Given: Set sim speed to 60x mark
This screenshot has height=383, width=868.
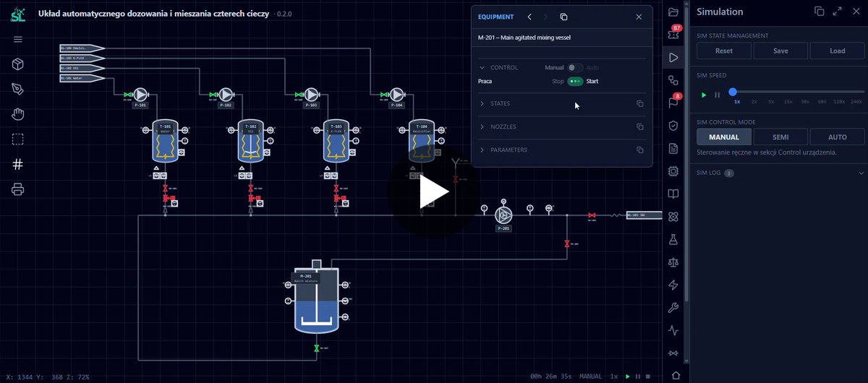Looking at the screenshot, I should (822, 102).
